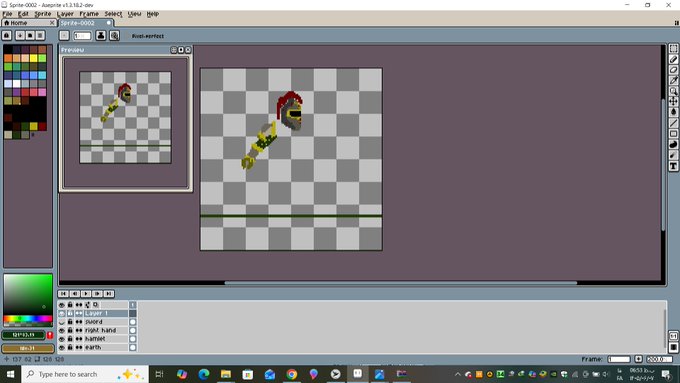Click the Frame number field in the status bar
This screenshot has height=383, width=680.
pos(619,359)
